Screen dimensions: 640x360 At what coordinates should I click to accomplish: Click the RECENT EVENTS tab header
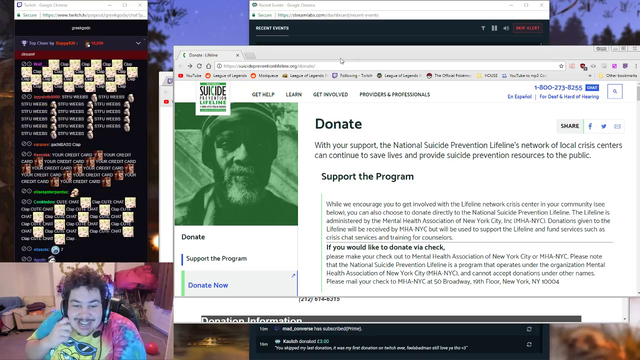272,28
